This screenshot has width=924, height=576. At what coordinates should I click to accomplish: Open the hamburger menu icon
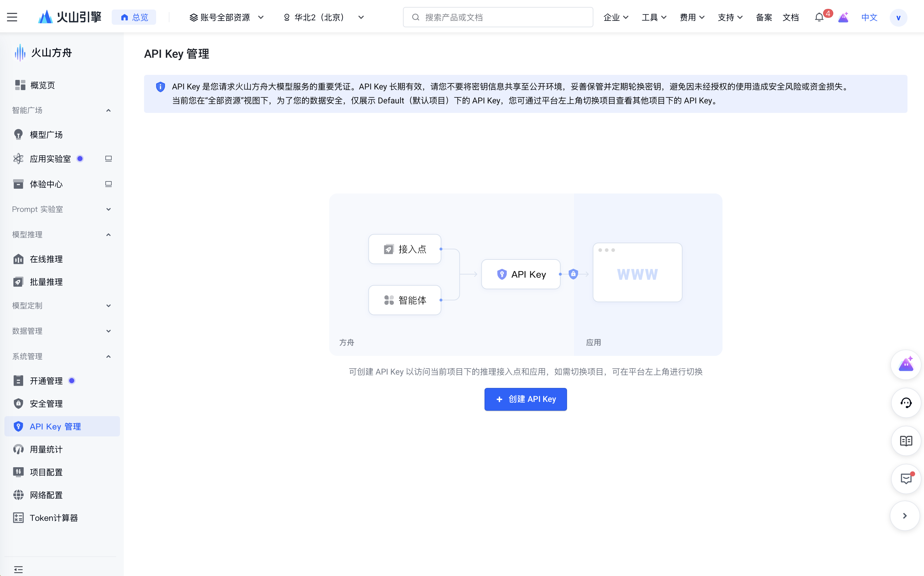pos(12,17)
